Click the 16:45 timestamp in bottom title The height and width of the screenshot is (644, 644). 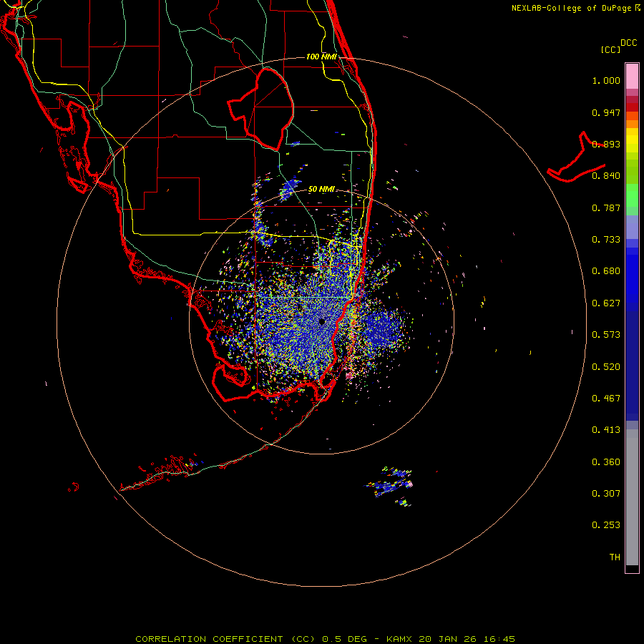click(x=499, y=639)
